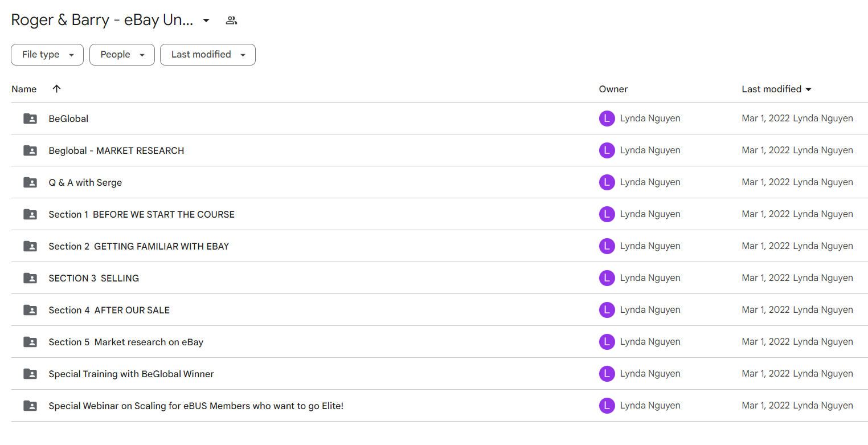Click Lynda Nguyen owner name in Special Webinar row
This screenshot has width=868, height=445.
pos(650,406)
